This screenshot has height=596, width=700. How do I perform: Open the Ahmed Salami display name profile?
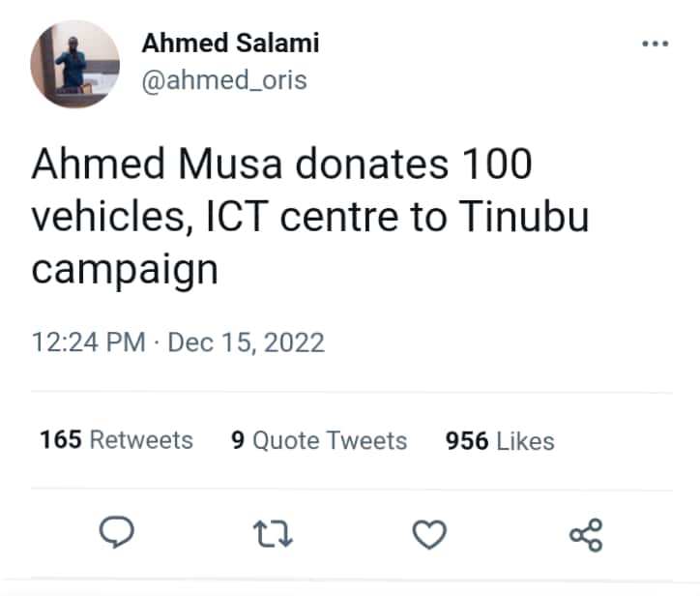click(x=230, y=43)
